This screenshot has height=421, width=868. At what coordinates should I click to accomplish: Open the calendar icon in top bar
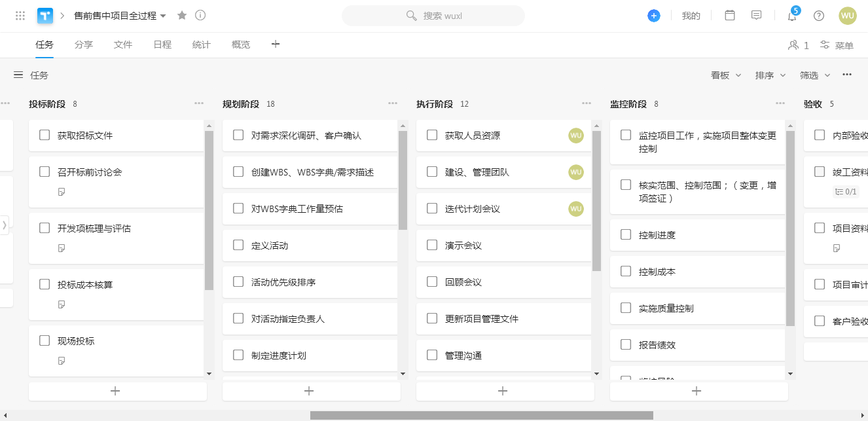[730, 15]
